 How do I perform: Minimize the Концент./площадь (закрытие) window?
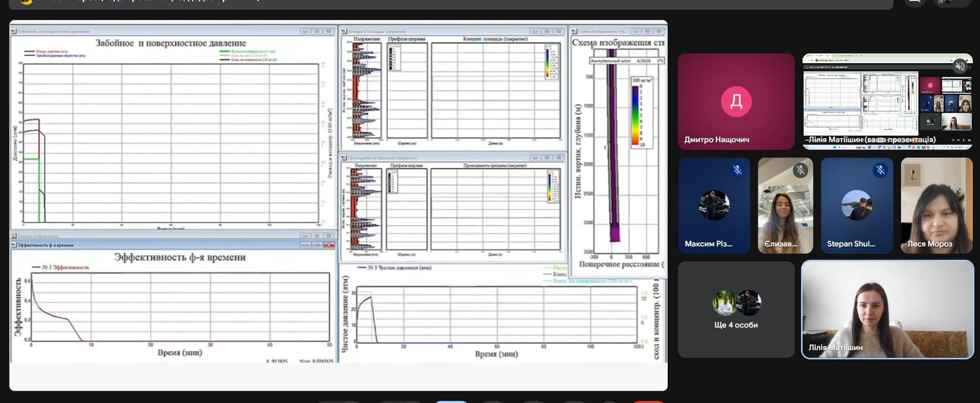535,31
